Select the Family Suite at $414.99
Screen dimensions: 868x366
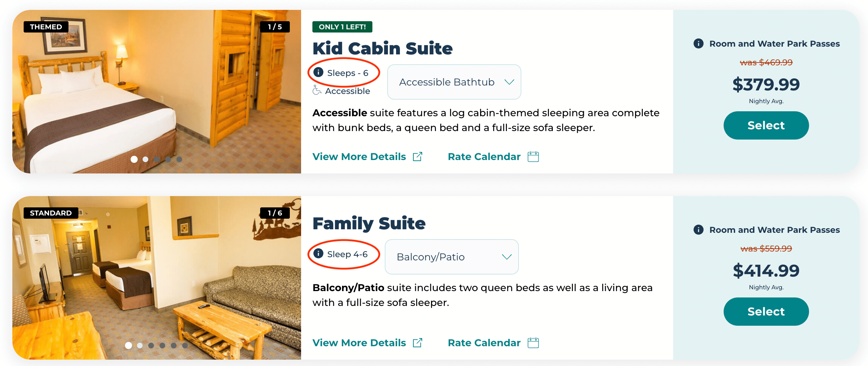coord(766,312)
